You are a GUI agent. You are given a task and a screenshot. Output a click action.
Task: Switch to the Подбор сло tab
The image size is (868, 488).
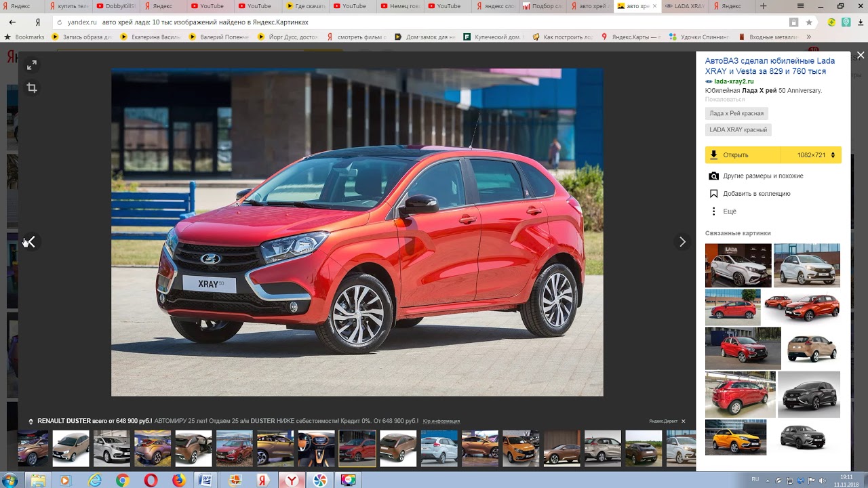(x=542, y=6)
